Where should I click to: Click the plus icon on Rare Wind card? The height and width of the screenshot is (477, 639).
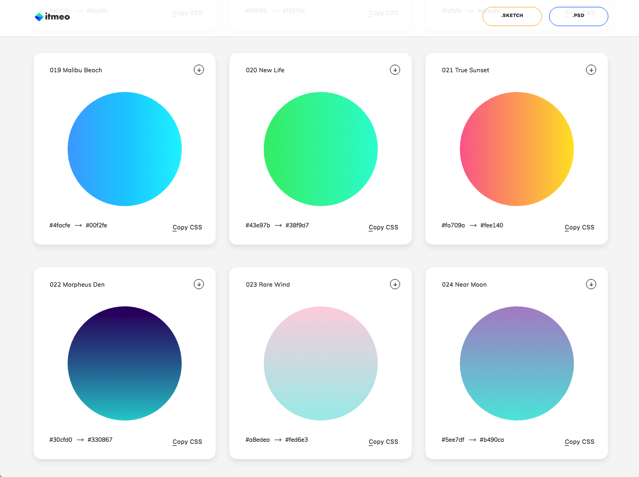(x=395, y=284)
